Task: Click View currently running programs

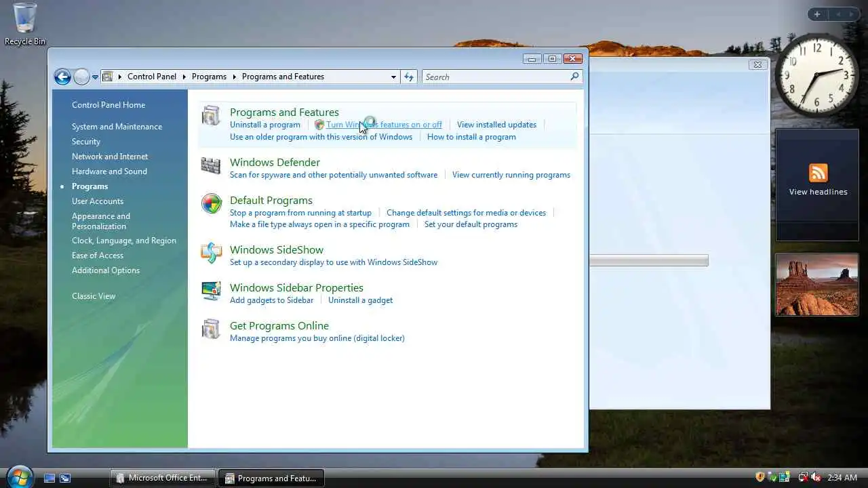Action: pyautogui.click(x=511, y=175)
